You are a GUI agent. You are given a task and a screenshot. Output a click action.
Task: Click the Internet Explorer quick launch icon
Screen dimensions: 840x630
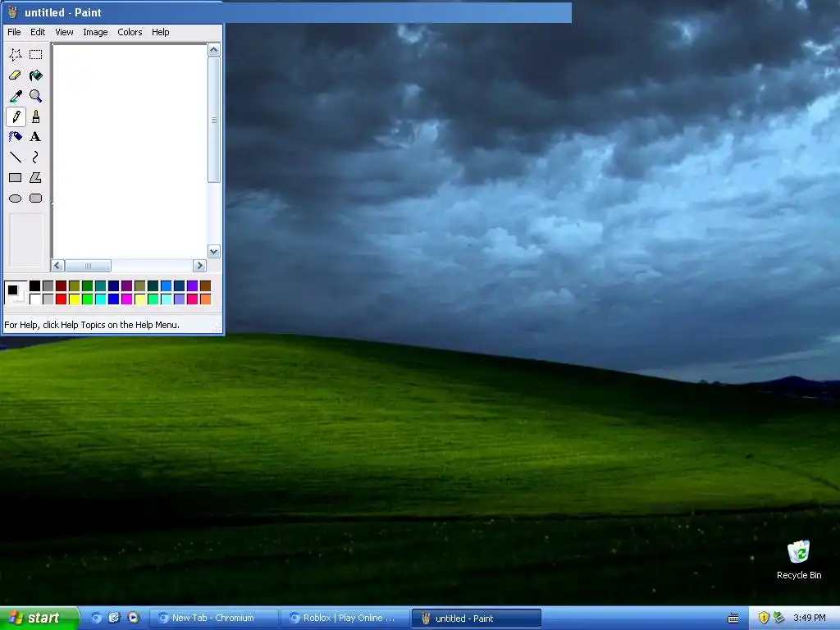tap(114, 618)
